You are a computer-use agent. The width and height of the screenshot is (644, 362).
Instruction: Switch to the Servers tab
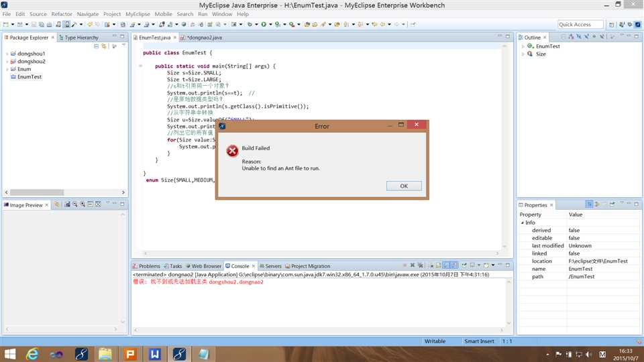[270, 266]
